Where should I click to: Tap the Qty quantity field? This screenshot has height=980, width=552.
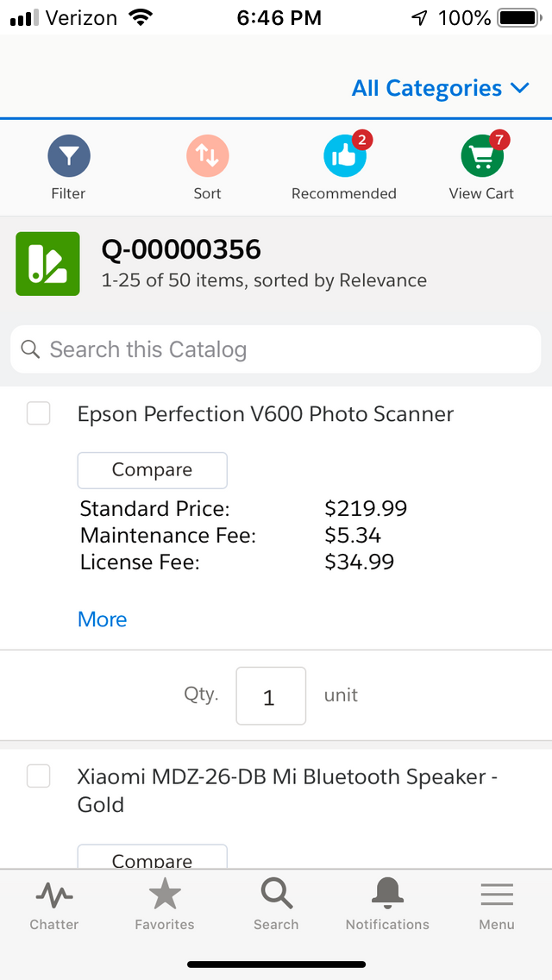tap(270, 695)
